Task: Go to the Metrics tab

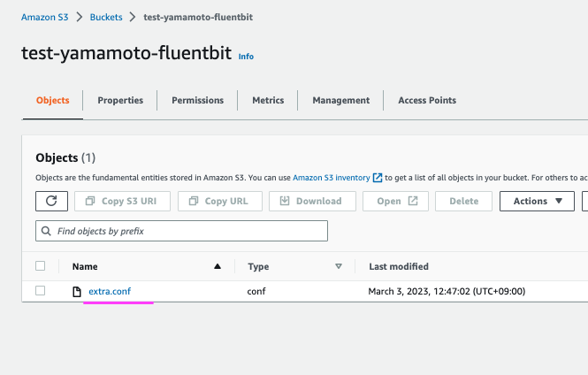Action: [x=268, y=100]
